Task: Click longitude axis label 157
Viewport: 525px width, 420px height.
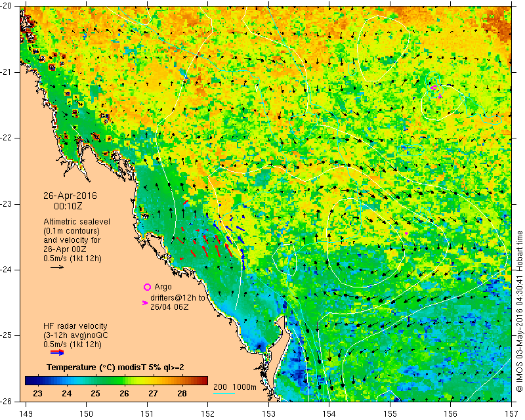Action: [512, 413]
